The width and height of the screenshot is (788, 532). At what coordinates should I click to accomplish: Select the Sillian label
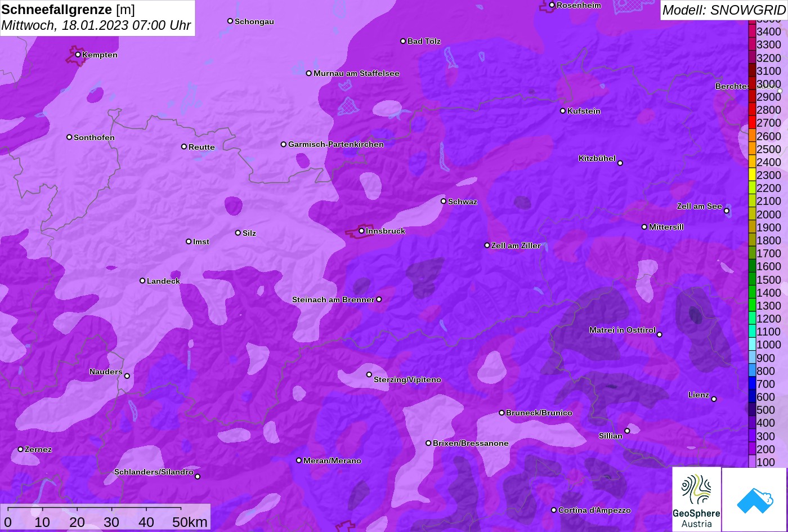(x=611, y=436)
